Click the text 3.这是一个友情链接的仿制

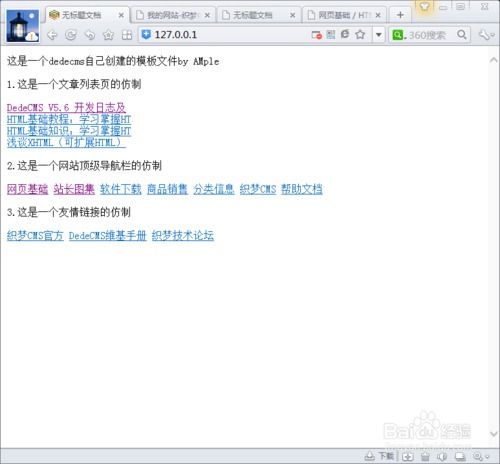tap(69, 212)
